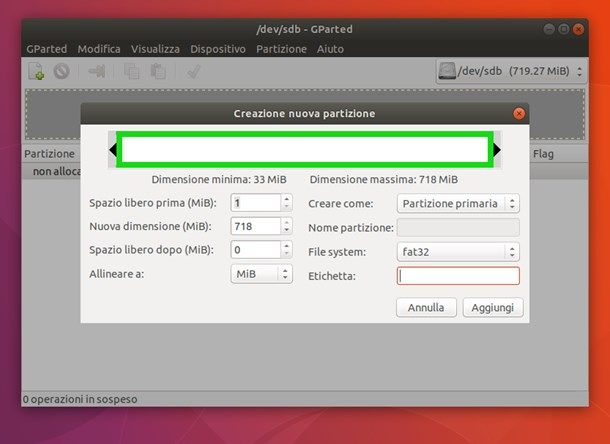Screen dimensions: 610x444
Task: Click the Annulla button
Action: tap(426, 307)
